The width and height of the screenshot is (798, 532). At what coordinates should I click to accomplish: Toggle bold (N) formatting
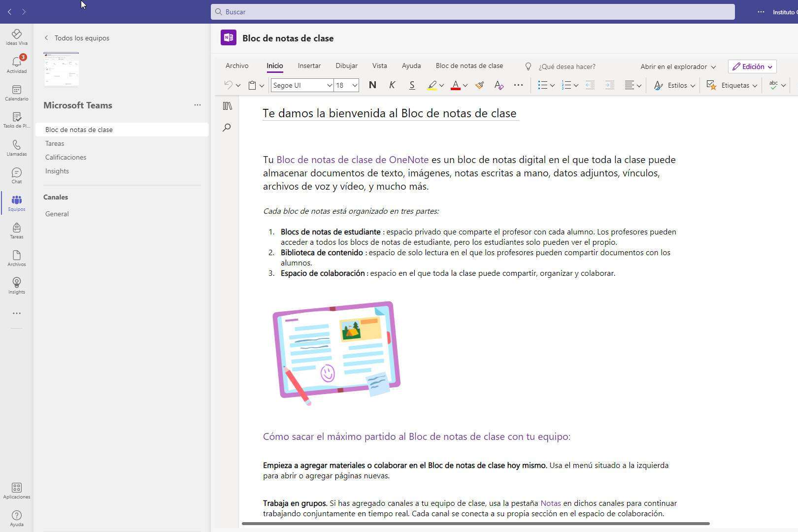coord(372,85)
